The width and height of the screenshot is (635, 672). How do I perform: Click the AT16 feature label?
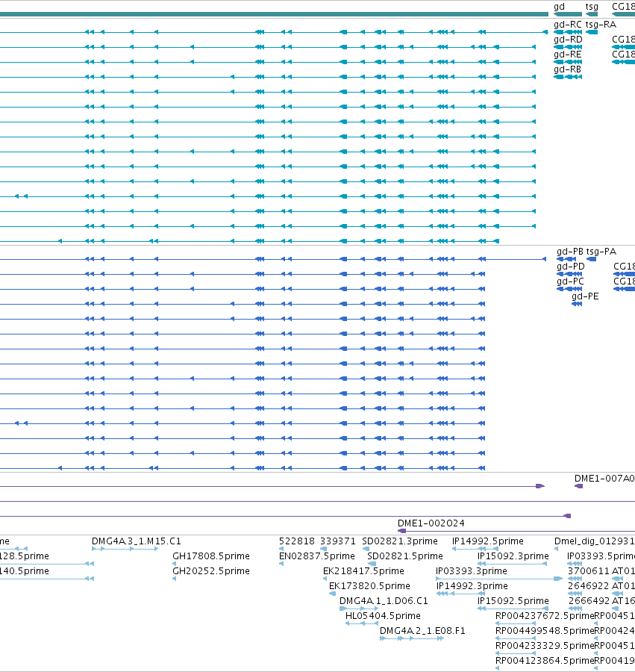(x=624, y=601)
